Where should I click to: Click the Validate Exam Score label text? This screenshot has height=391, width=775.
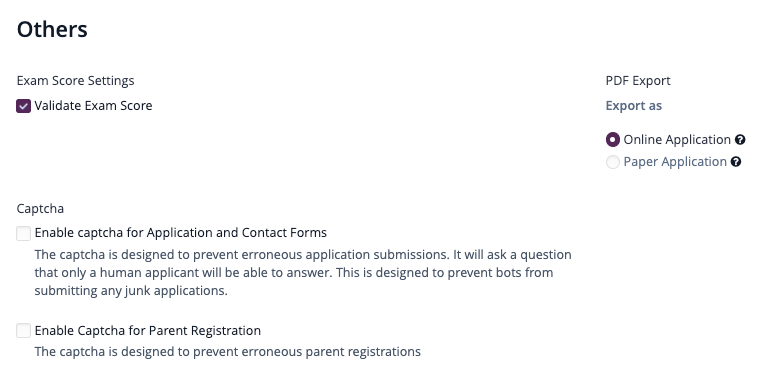93,106
